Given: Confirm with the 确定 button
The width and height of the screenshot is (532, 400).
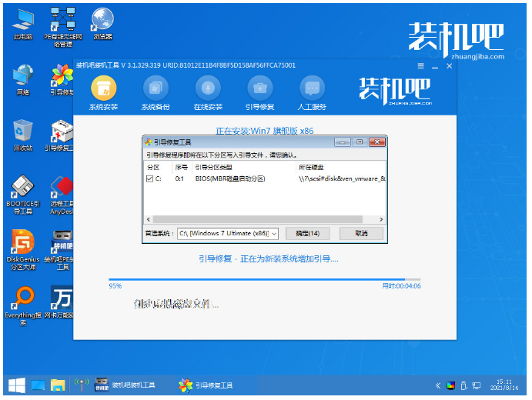Looking at the screenshot, I should click(307, 233).
